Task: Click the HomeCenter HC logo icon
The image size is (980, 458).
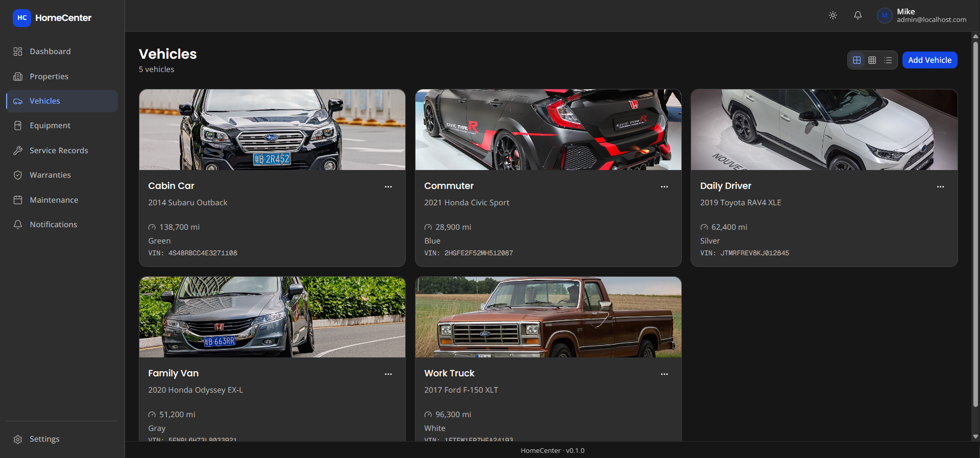Action: click(22, 18)
